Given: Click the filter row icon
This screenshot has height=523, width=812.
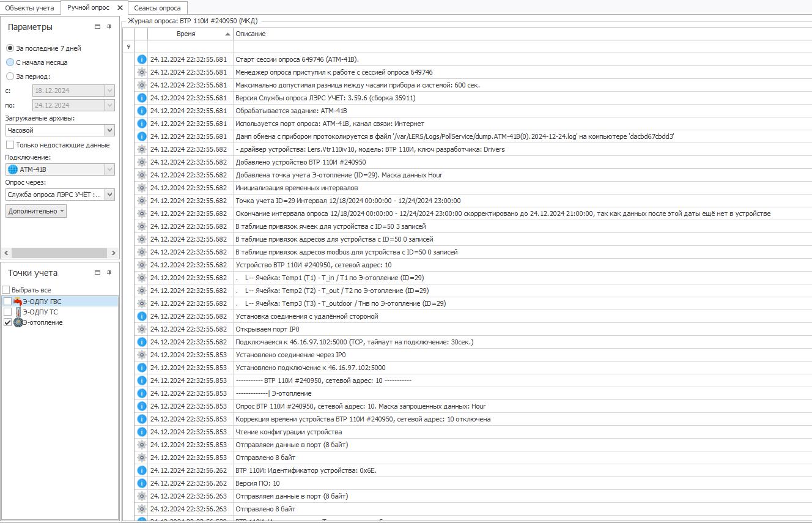Looking at the screenshot, I should pyautogui.click(x=128, y=46).
